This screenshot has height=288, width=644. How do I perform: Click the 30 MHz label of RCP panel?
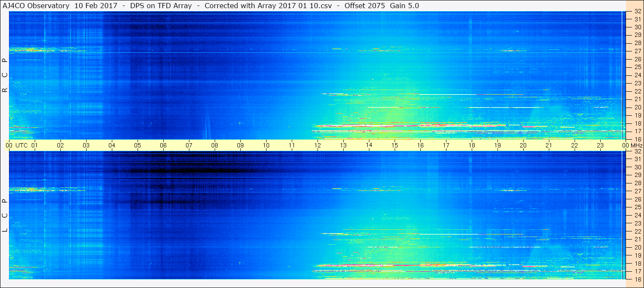638,27
